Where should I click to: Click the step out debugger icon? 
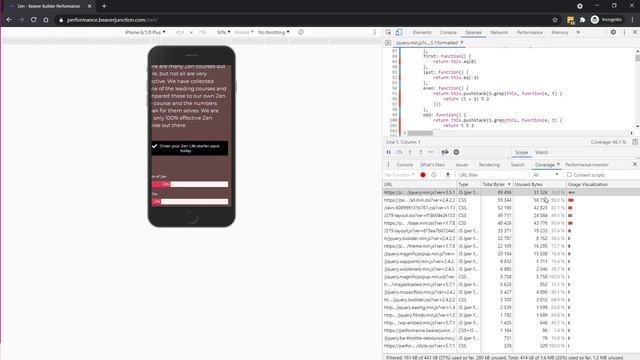[420, 152]
